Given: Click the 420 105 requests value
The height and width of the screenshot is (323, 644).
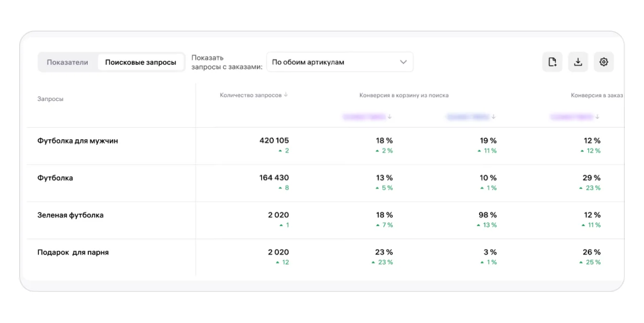Looking at the screenshot, I should coord(274,141).
